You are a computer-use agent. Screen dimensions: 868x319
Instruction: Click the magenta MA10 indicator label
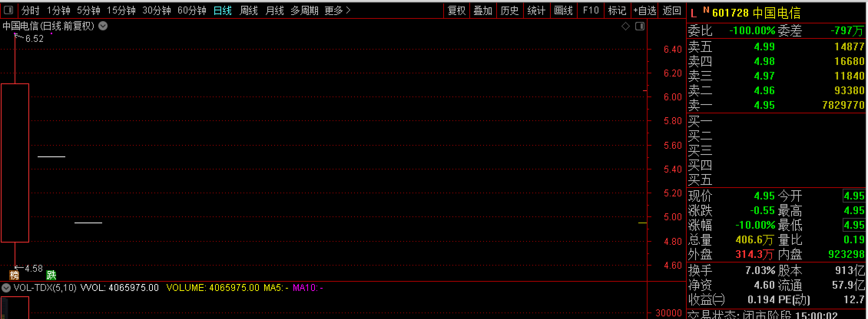click(308, 287)
